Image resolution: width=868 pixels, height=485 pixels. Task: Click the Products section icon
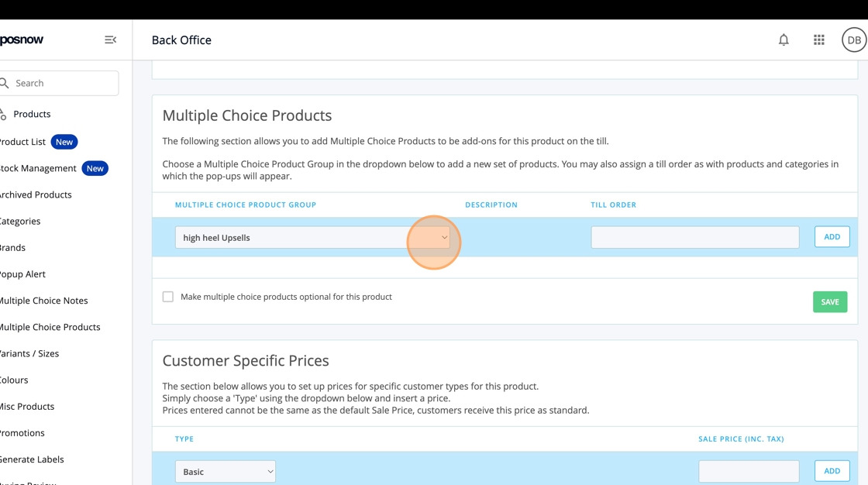click(x=3, y=114)
